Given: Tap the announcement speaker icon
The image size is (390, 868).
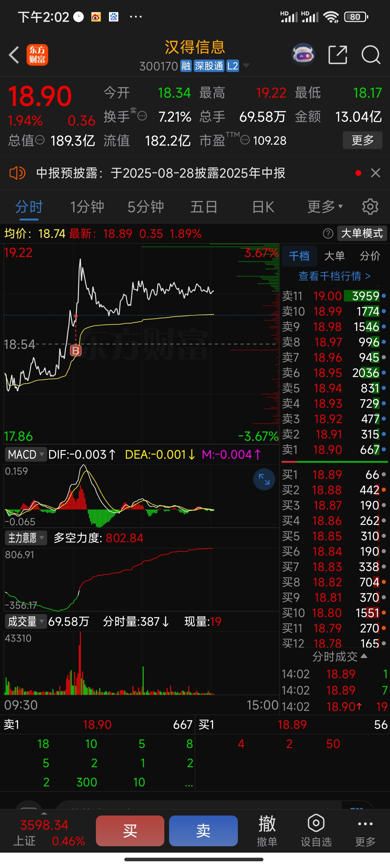Looking at the screenshot, I should [17, 173].
